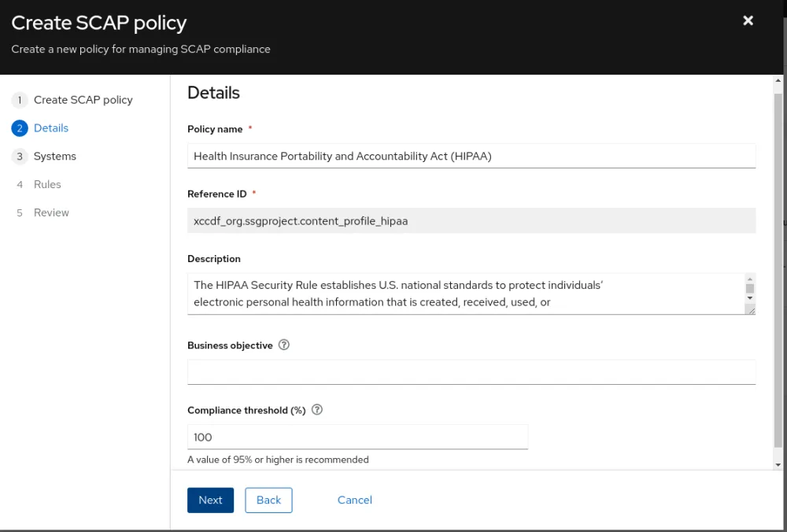The height and width of the screenshot is (532, 787).
Task: Select step 1 number badge
Action: click(20, 100)
